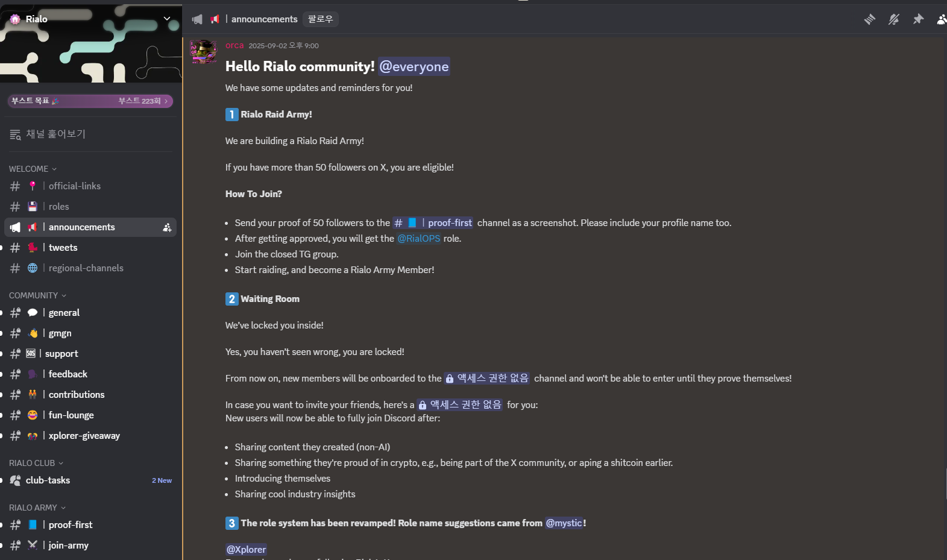The image size is (947, 560).
Task: Open pinned messages in header
Action: point(918,19)
